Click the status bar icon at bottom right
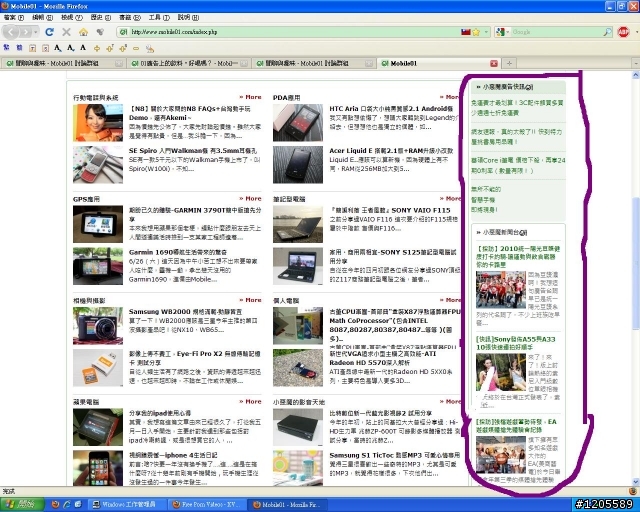 tap(633, 491)
